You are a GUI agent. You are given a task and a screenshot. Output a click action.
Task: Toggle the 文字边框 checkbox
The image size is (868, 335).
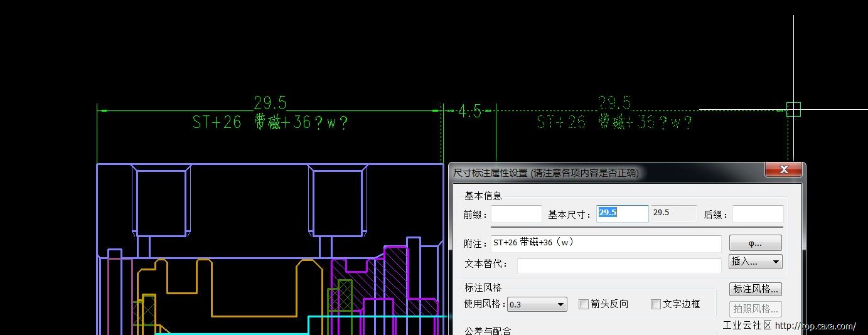[656, 304]
